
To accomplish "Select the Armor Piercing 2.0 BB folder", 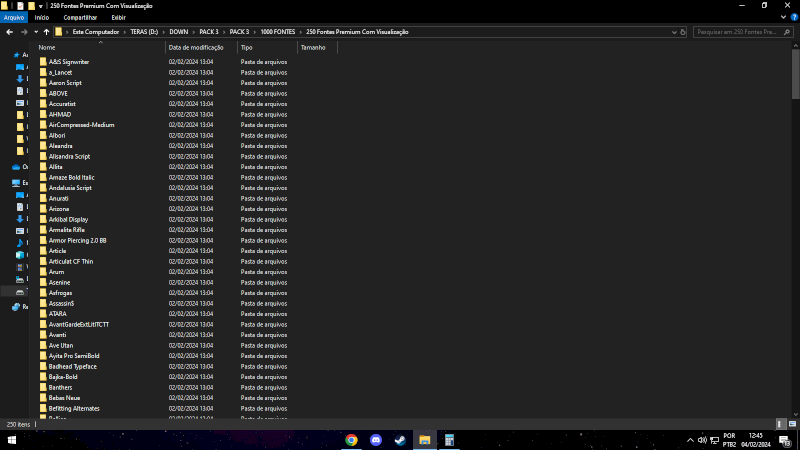I will click(77, 240).
